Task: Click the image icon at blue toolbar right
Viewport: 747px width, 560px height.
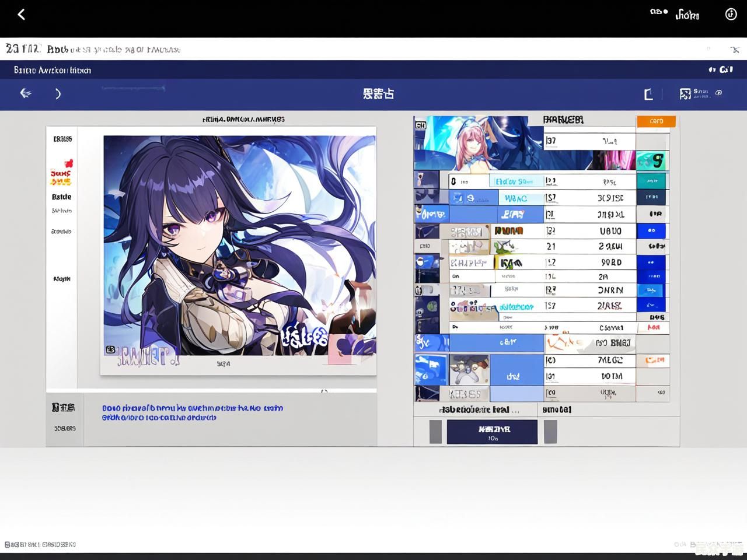Action: (x=685, y=94)
